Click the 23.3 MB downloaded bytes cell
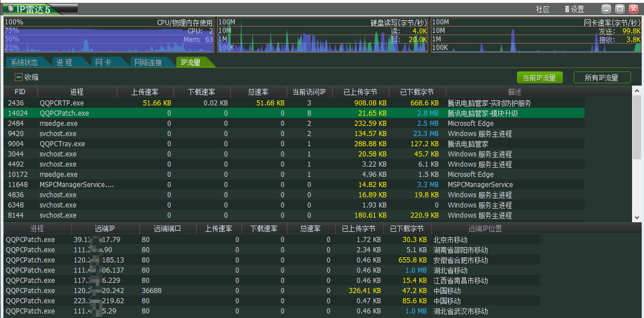The height and width of the screenshot is (318, 644). tap(426, 133)
